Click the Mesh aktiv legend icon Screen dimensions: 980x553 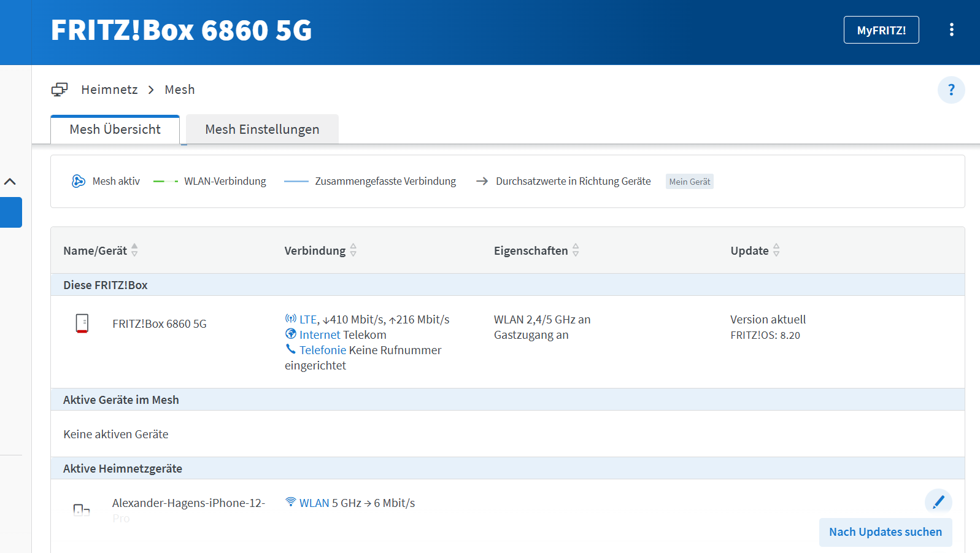click(79, 181)
